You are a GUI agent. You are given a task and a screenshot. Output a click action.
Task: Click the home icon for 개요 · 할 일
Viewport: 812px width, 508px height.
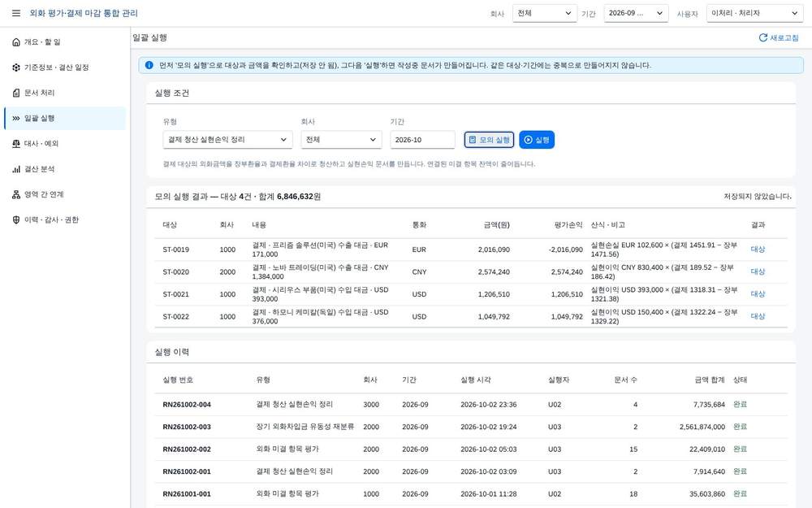coord(16,42)
